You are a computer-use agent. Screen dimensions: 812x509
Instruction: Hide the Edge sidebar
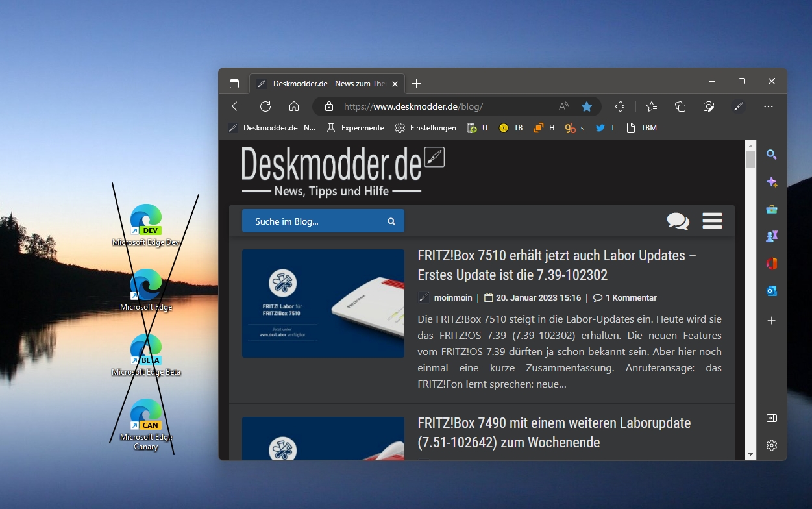click(x=772, y=418)
